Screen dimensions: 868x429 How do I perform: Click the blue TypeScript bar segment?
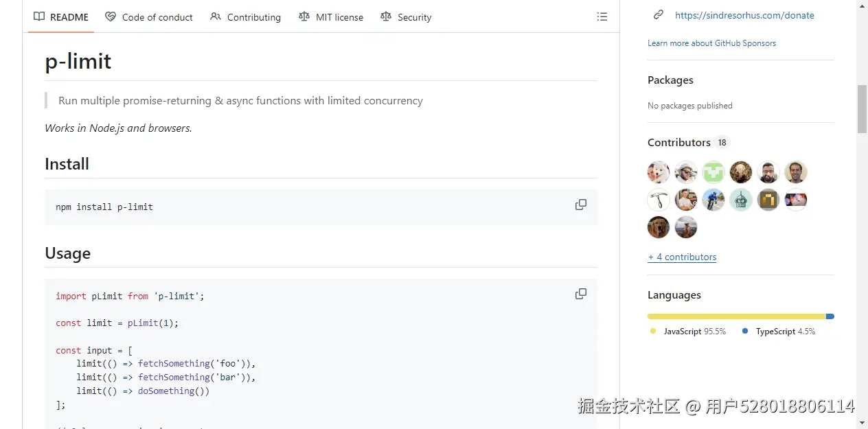[x=830, y=316]
